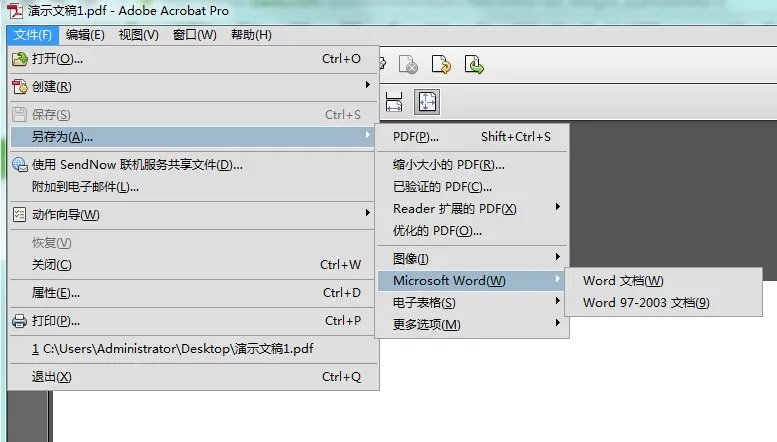
Task: Click the Create PDF icon in File menu
Action: pos(20,87)
